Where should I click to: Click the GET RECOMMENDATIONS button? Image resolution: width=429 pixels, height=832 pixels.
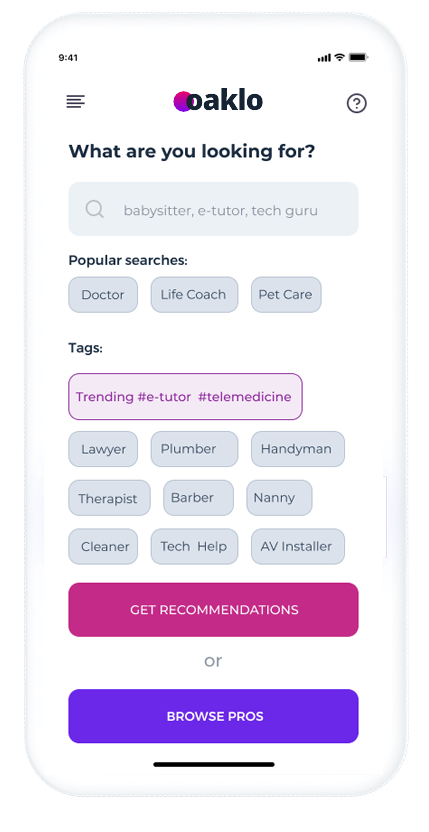point(213,610)
